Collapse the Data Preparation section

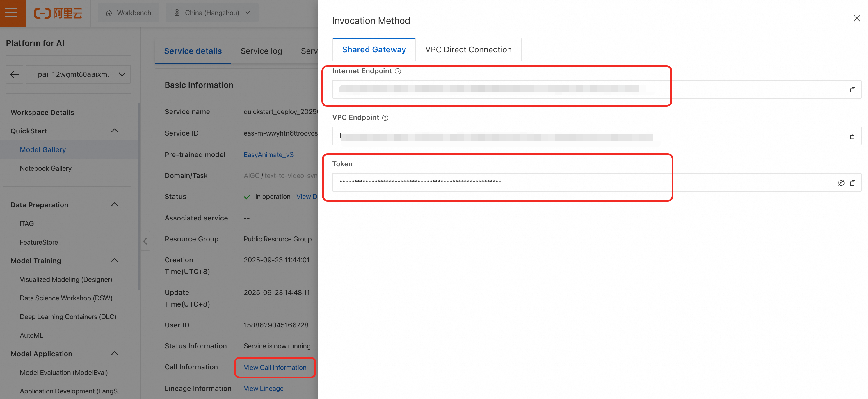pos(115,204)
